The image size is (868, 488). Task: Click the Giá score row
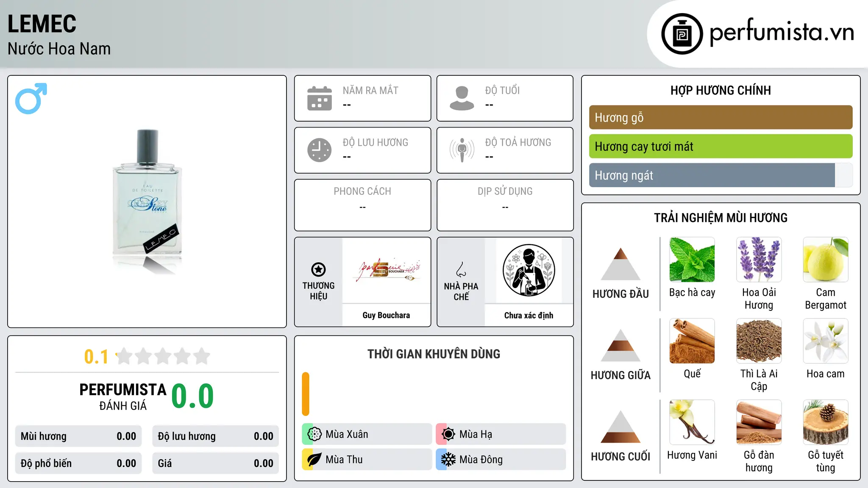(215, 463)
